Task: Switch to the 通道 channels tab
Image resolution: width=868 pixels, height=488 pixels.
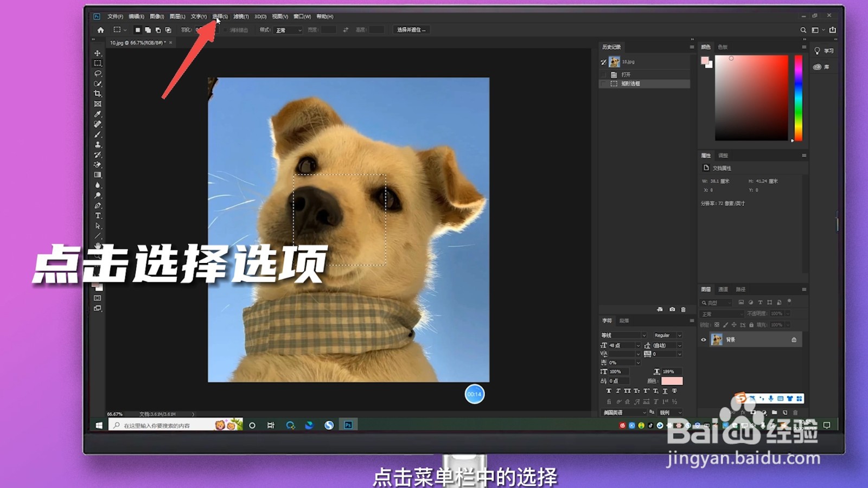Action: tap(723, 290)
